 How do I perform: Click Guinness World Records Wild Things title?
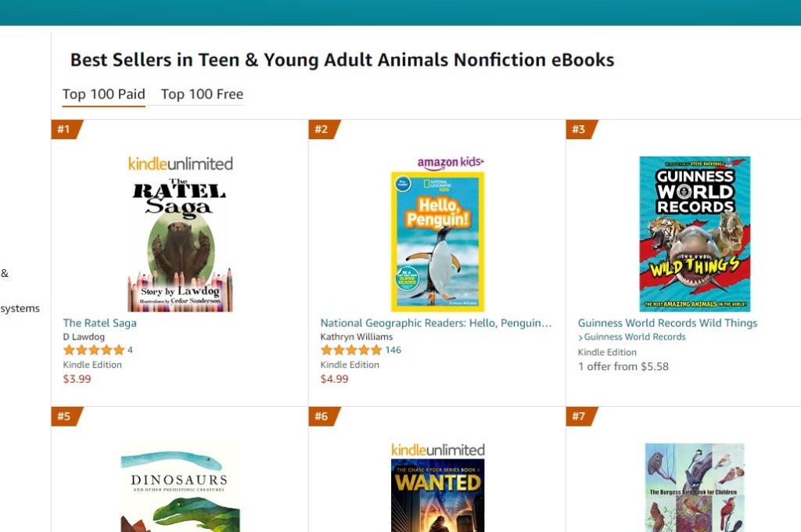click(667, 323)
